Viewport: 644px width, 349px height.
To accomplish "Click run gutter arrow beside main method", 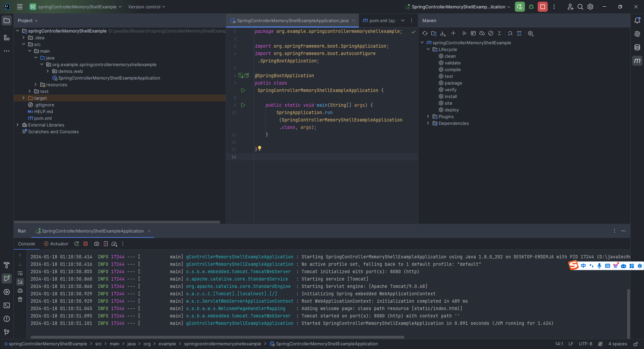I will point(243,105).
